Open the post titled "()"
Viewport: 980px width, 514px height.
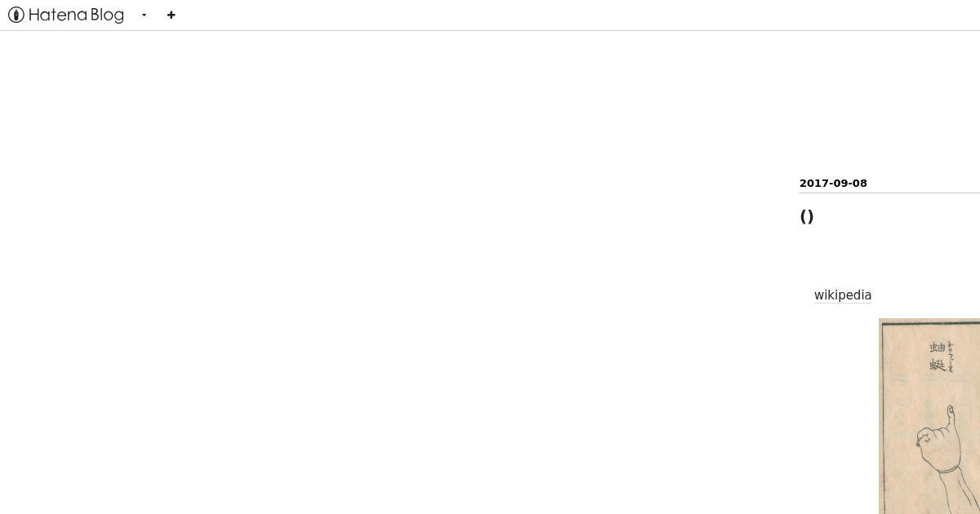coord(807,216)
